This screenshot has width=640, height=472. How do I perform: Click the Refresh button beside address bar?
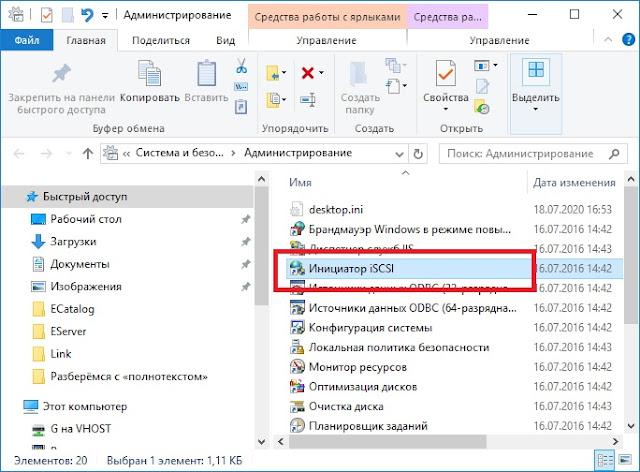point(418,154)
